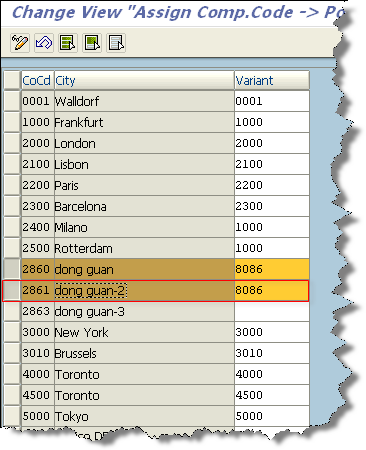Deselect the row for 2860 dong guan
This screenshot has height=450, width=366.
[x=12, y=269]
